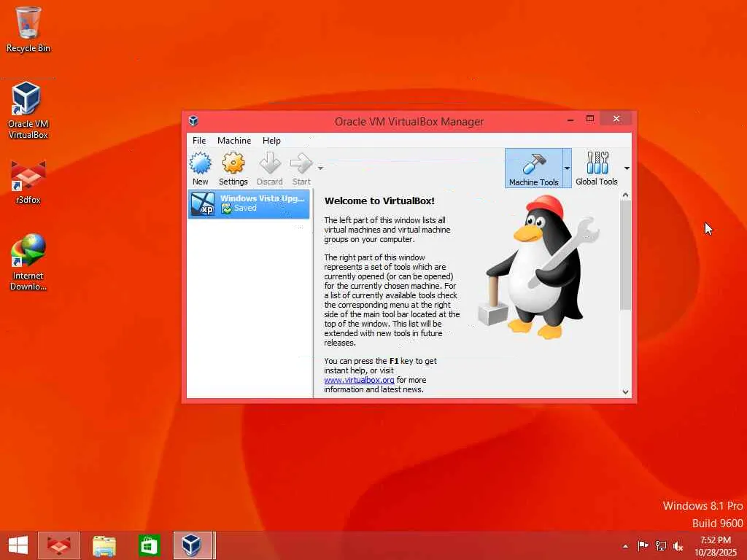Show hidden system tray icons arrow
Screen dimensions: 747x560
(625, 546)
